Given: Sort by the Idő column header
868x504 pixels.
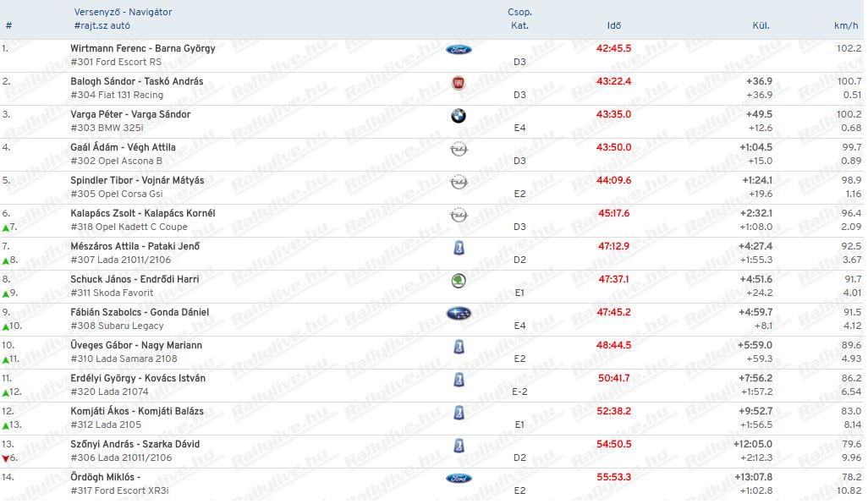Looking at the screenshot, I should (614, 25).
